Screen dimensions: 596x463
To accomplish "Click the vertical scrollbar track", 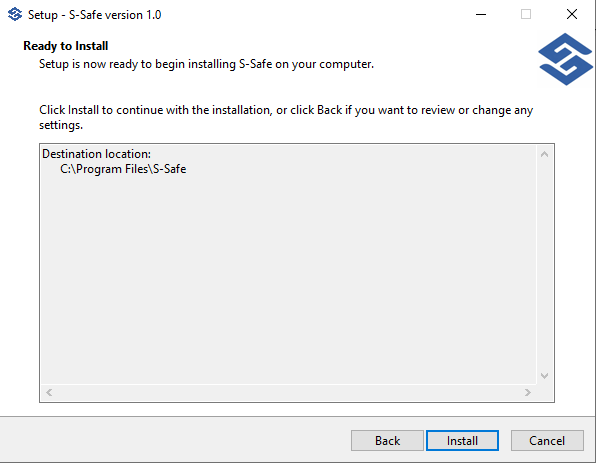I will (x=544, y=265).
